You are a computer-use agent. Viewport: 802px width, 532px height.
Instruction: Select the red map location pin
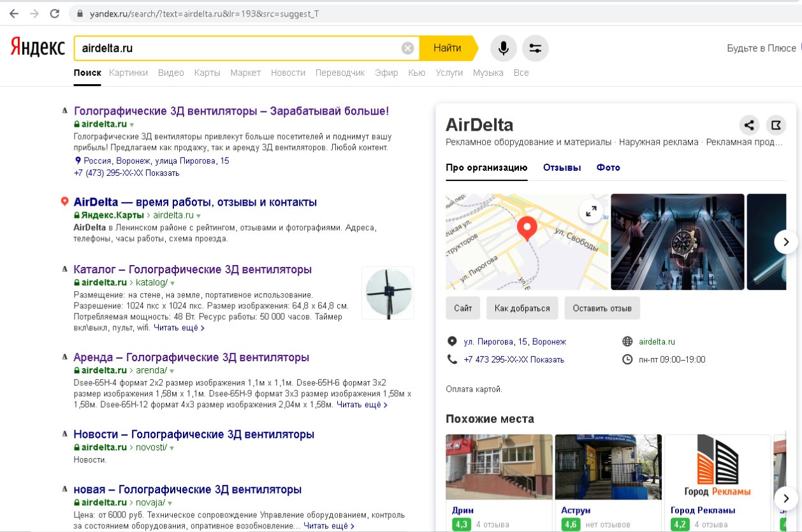tap(527, 228)
